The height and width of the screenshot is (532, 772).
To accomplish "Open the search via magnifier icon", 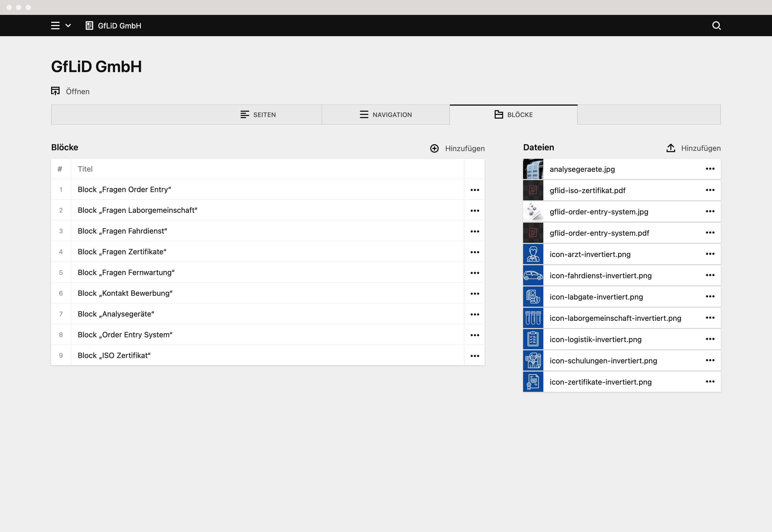I will click(716, 26).
